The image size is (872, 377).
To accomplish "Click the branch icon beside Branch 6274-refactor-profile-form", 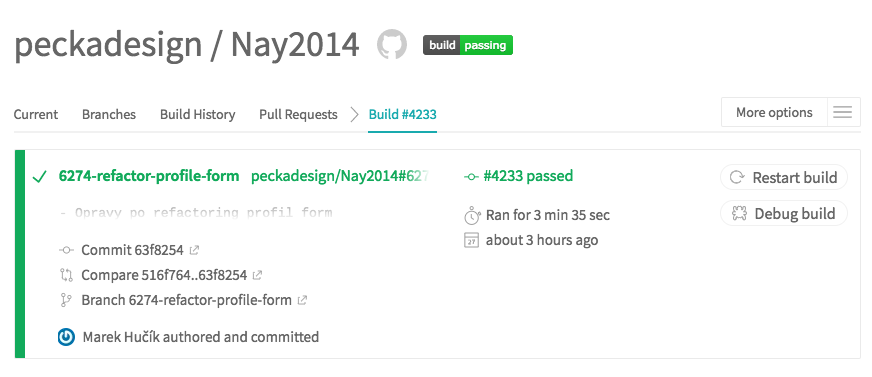I will 66,300.
